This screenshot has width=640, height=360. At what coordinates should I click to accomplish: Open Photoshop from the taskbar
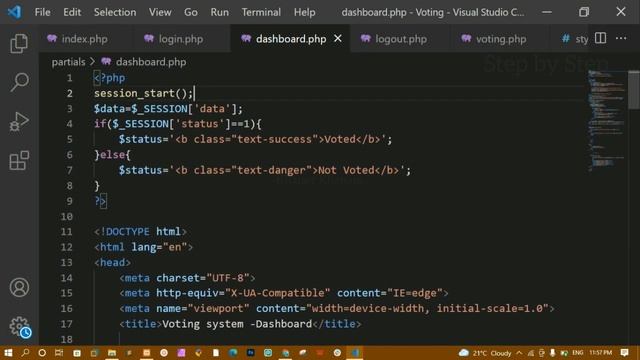point(250,353)
